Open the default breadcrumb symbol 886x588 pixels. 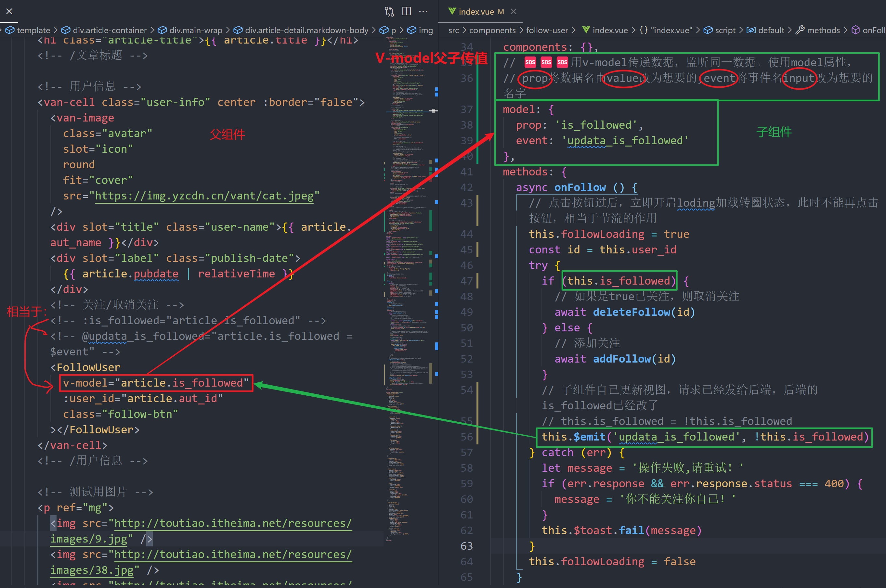click(x=771, y=30)
